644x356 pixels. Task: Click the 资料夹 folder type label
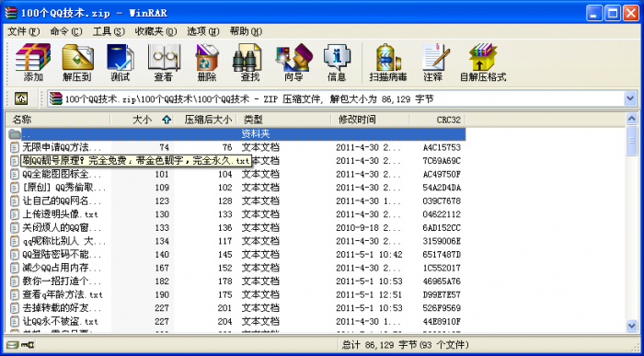[x=256, y=134]
